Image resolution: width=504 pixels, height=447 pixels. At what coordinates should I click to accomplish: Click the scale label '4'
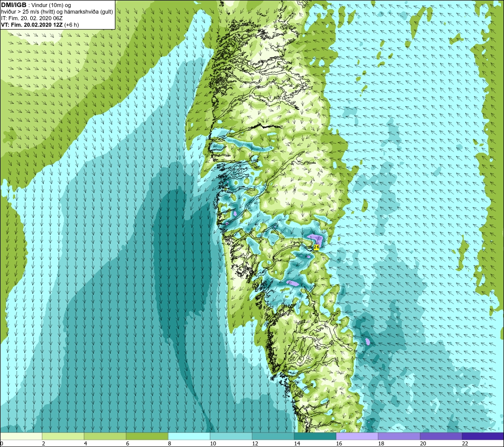coord(86,443)
